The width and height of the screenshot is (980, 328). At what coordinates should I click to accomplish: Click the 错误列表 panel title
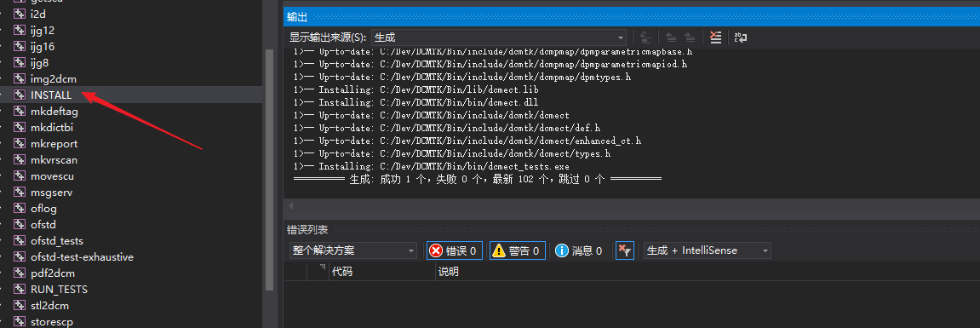[x=307, y=230]
